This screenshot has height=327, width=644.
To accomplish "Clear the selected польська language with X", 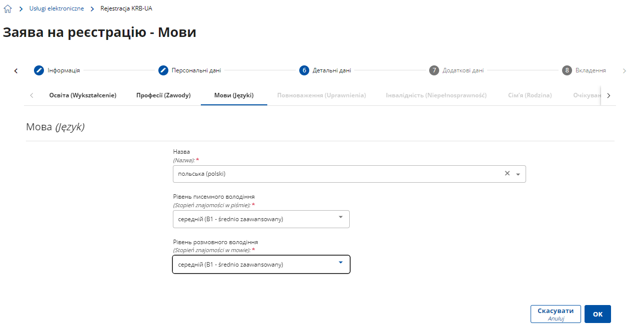I will click(x=507, y=173).
